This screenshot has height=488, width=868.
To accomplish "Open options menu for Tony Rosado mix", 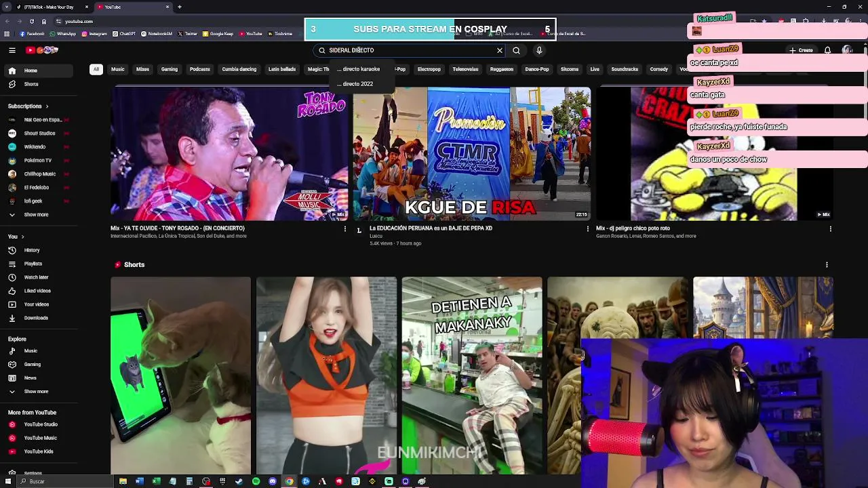I will pos(345,229).
